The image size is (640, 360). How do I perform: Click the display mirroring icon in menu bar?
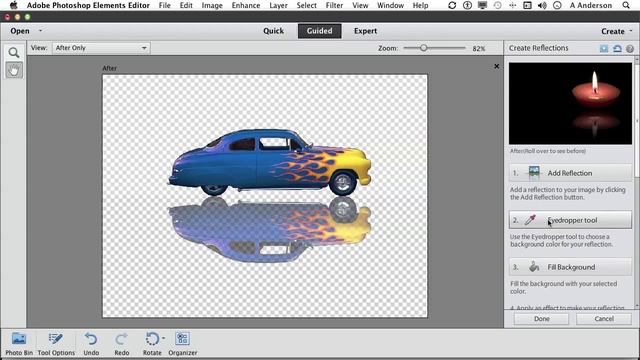pos(482,5)
